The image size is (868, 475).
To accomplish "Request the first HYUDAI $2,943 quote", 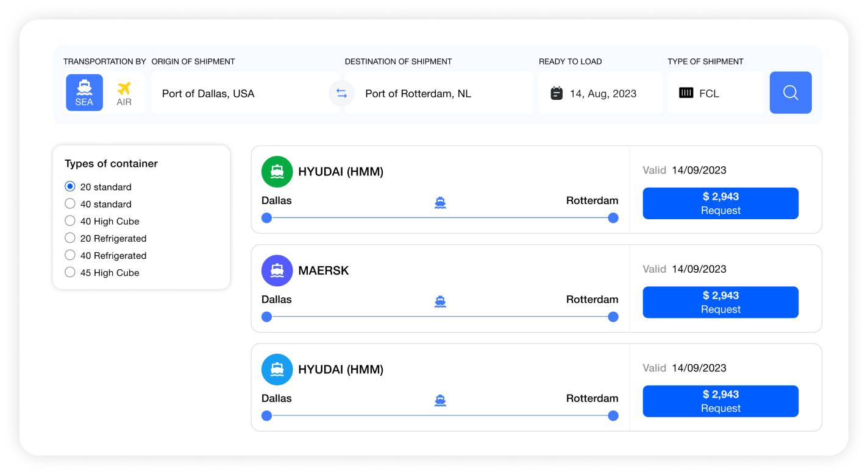I will coord(720,203).
